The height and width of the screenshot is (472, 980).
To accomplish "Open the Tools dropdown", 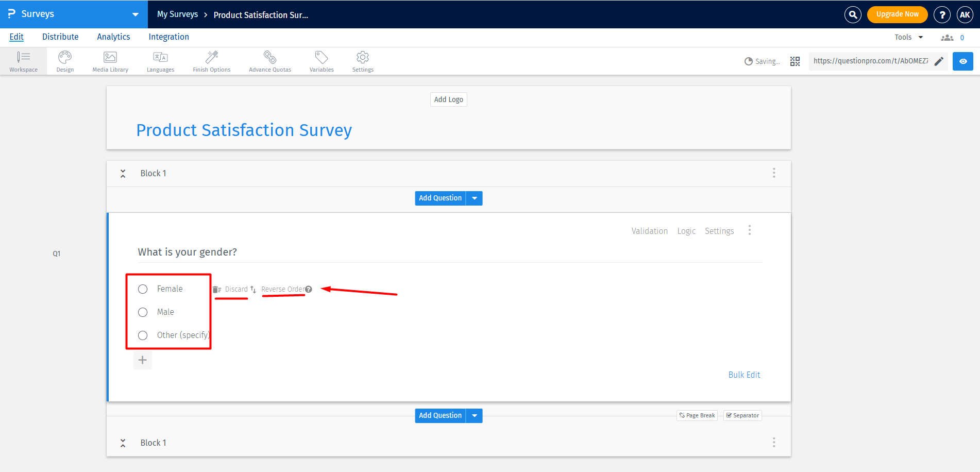I will [x=909, y=37].
